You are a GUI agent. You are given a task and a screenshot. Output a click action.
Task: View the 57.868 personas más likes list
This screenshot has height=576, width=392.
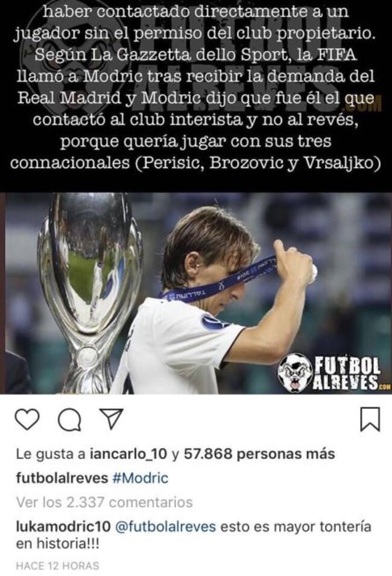259,454
